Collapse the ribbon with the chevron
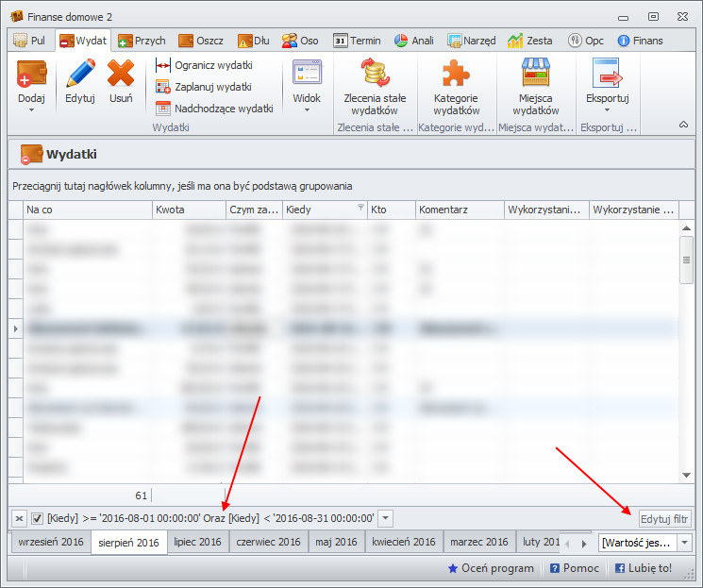The image size is (703, 588). coord(683,125)
